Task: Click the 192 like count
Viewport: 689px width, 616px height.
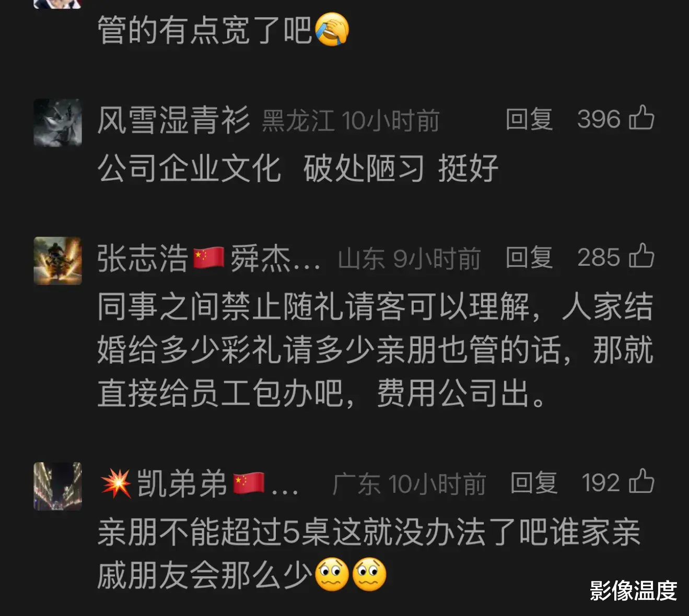Action: [601, 483]
